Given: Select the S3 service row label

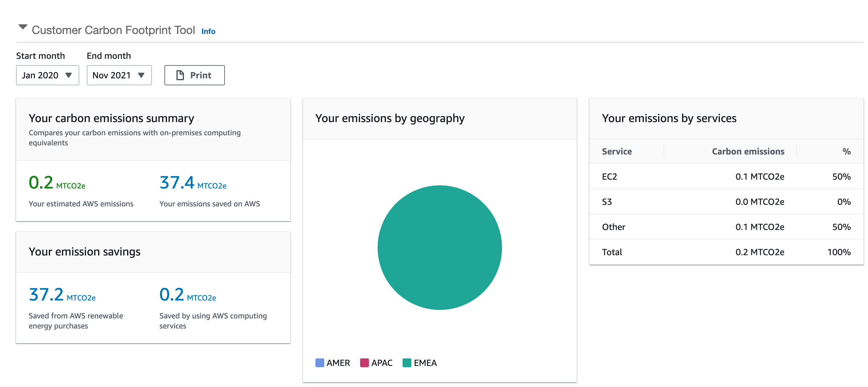Looking at the screenshot, I should (607, 202).
